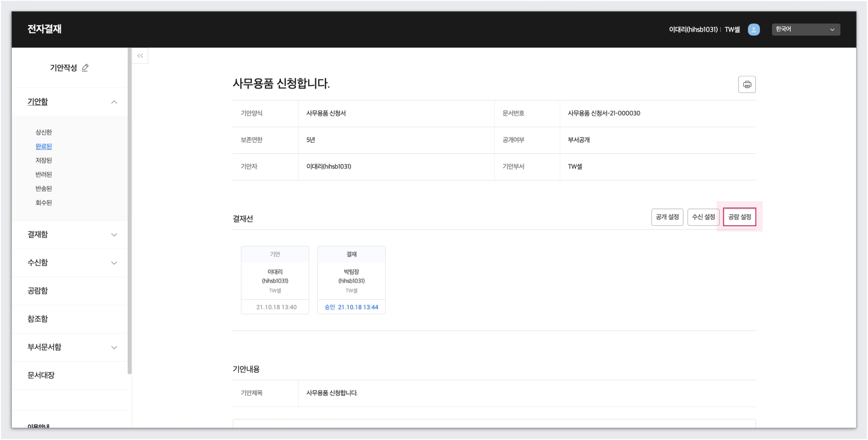
Task: Click the 수신 설정 button
Action: tap(703, 217)
